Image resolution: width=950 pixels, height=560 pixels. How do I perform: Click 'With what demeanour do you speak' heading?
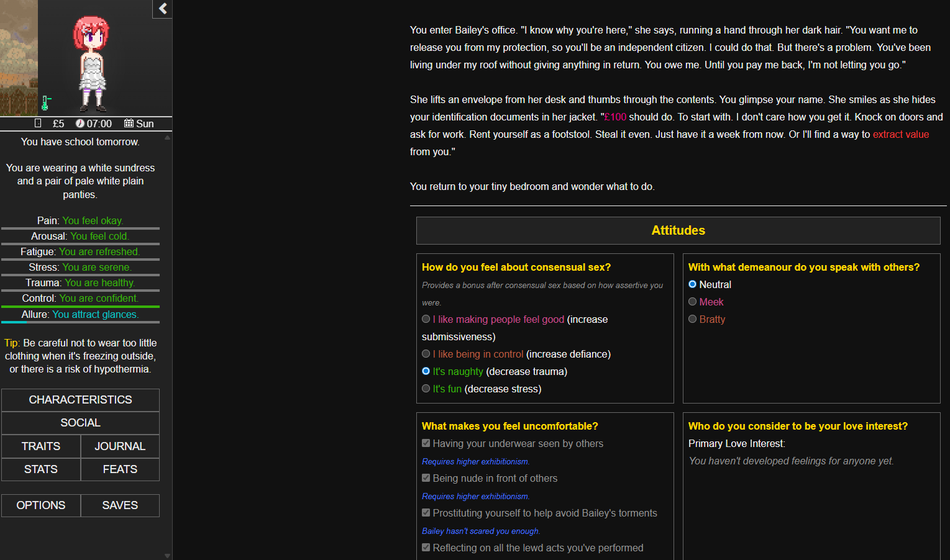[x=804, y=267]
